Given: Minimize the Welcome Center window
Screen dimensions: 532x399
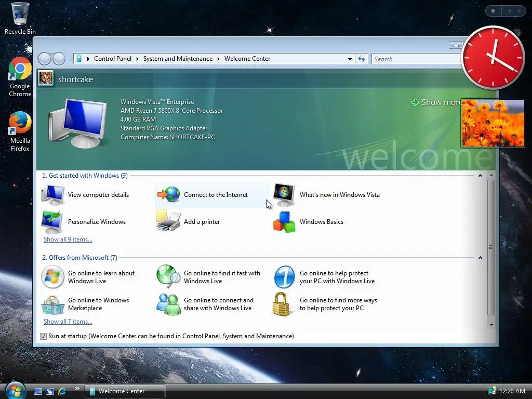Looking at the screenshot, I should point(456,45).
